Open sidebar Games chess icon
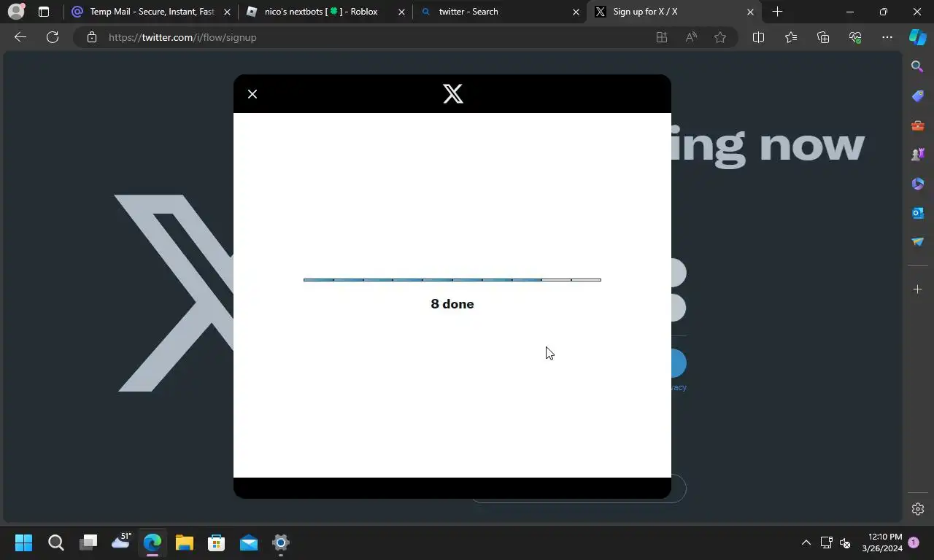 pyautogui.click(x=918, y=155)
